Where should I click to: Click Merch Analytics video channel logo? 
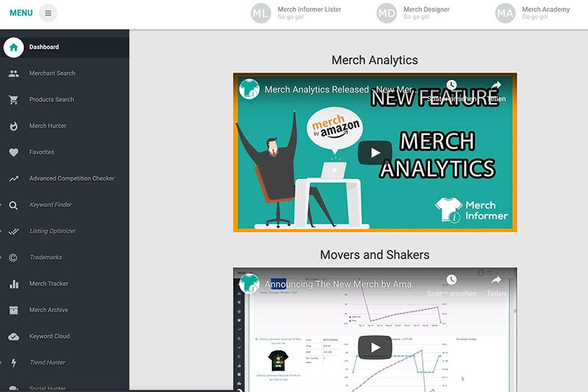click(249, 89)
